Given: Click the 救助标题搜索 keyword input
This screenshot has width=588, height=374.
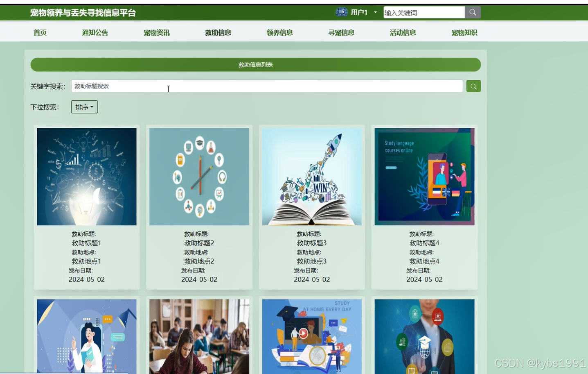Looking at the screenshot, I should 267,86.
